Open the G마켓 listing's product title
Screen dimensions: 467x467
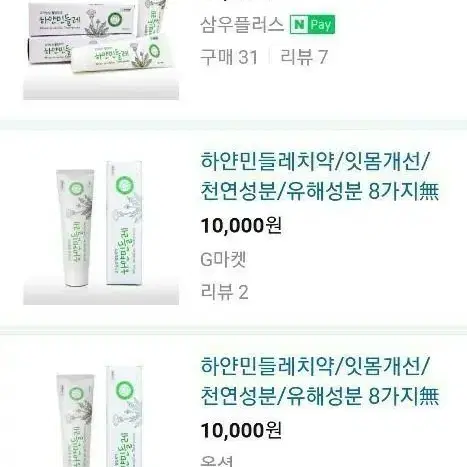pos(320,176)
